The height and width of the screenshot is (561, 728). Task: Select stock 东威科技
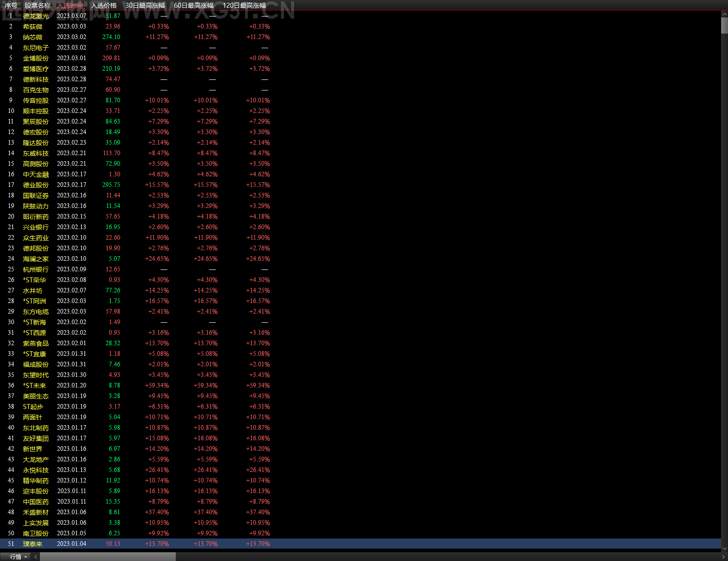(x=36, y=153)
